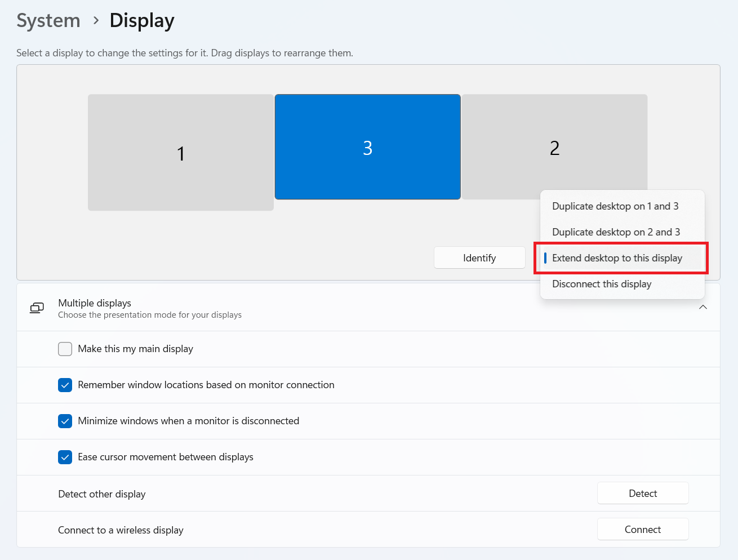738x560 pixels.
Task: Choose Duplicate desktop on 1 and 3
Action: coord(615,206)
